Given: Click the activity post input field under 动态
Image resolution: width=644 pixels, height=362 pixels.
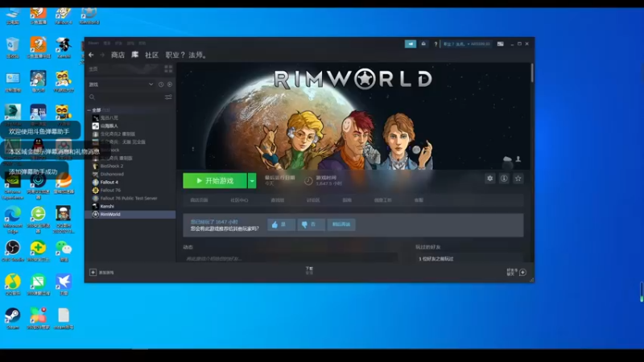Looking at the screenshot, I should (291, 258).
